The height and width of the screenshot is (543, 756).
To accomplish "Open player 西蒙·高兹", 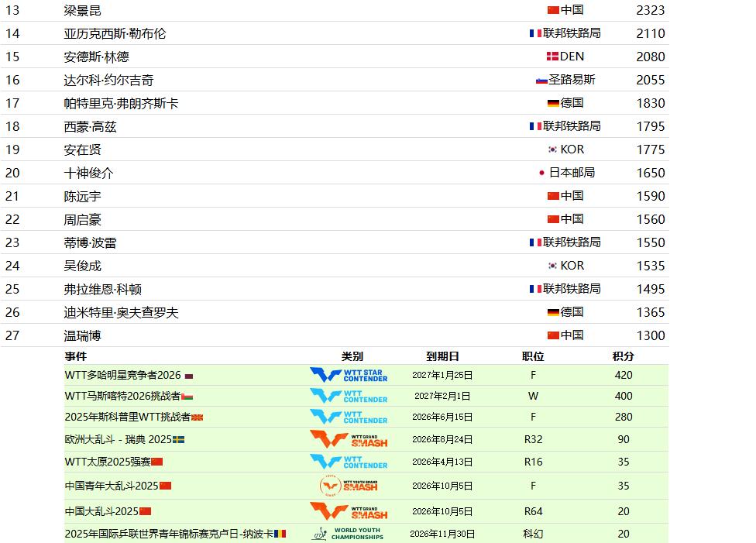I will [x=90, y=127].
